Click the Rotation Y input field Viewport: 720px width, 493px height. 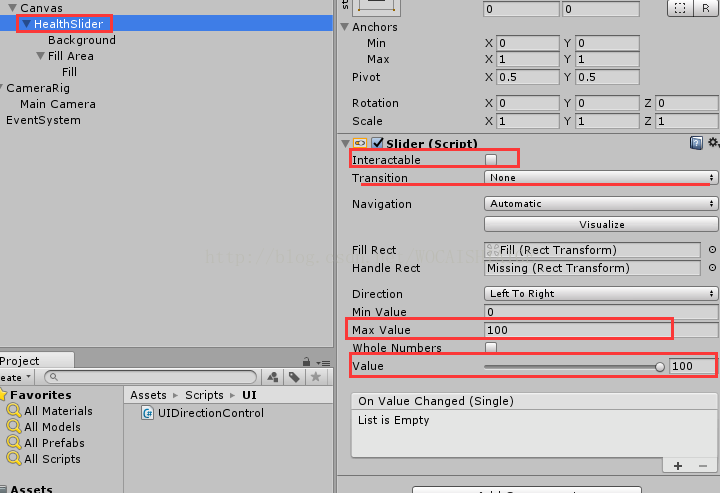coord(607,103)
